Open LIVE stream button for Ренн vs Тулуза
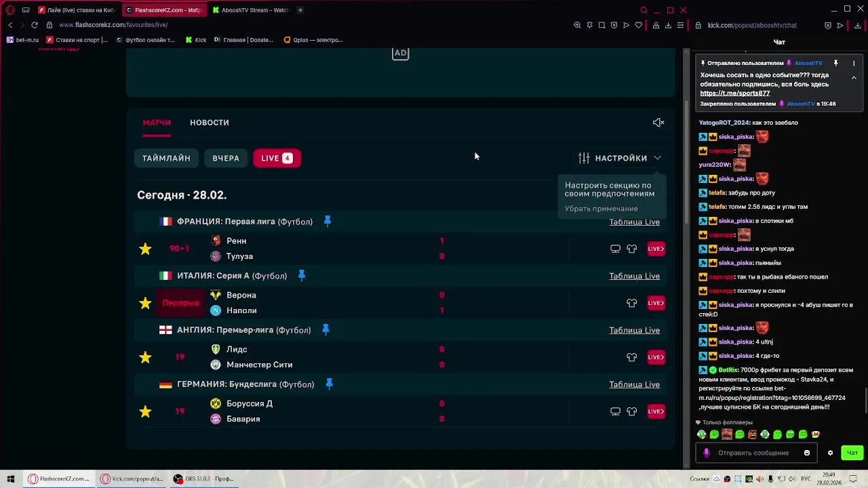 [656, 249]
